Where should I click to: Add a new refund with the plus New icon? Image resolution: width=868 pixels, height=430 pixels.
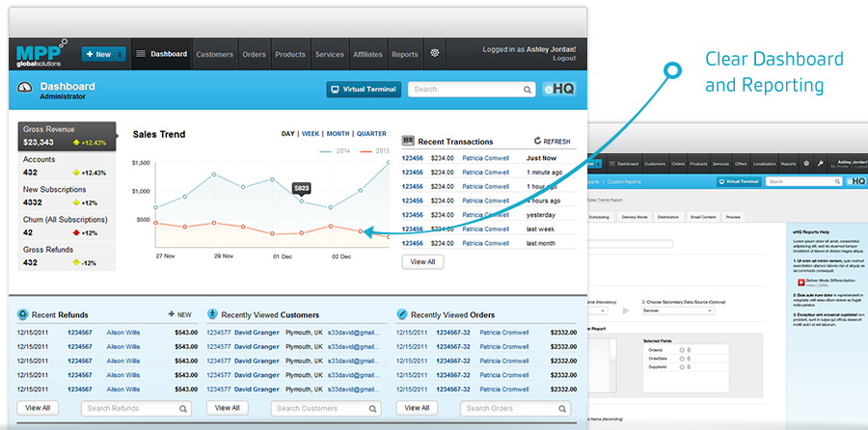[172, 314]
